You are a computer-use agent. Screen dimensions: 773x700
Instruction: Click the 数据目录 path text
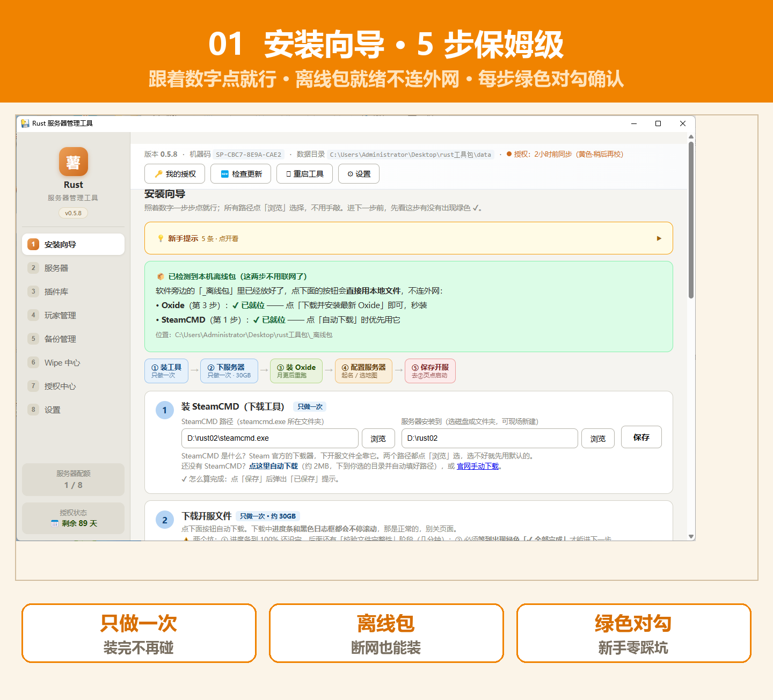point(411,155)
